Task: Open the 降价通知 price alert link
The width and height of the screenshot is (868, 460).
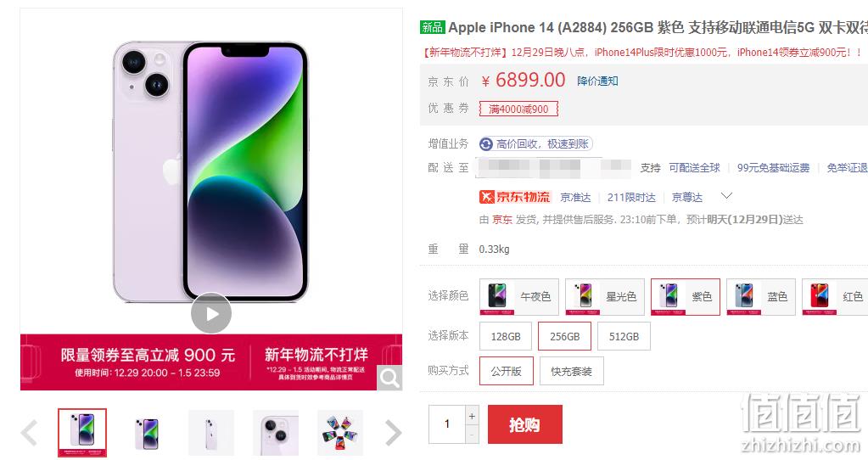Action: pos(597,81)
